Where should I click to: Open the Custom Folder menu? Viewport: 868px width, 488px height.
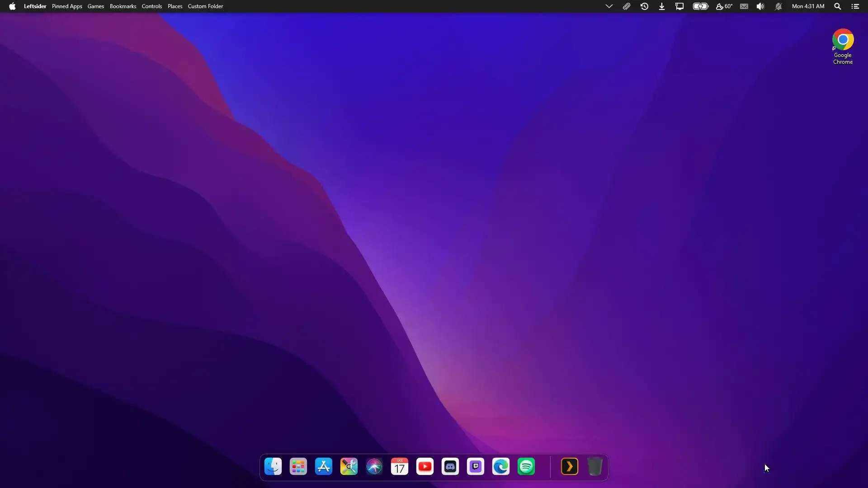tap(205, 6)
